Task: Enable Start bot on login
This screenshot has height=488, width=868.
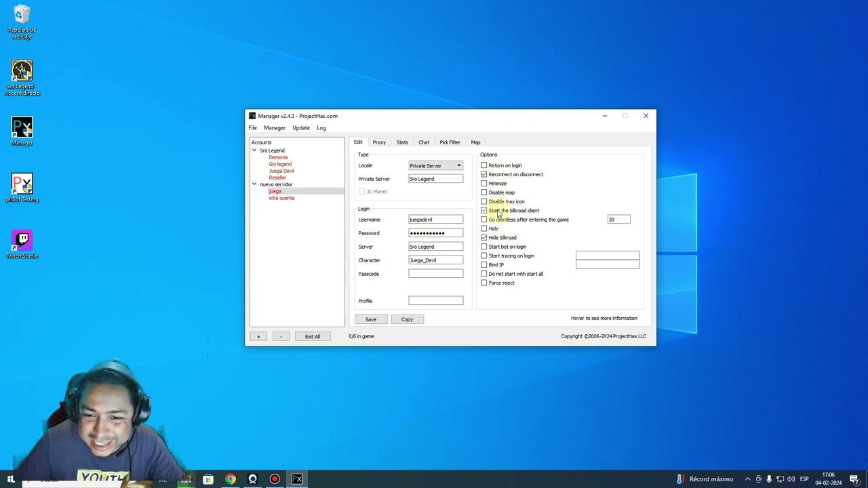Action: [484, 247]
